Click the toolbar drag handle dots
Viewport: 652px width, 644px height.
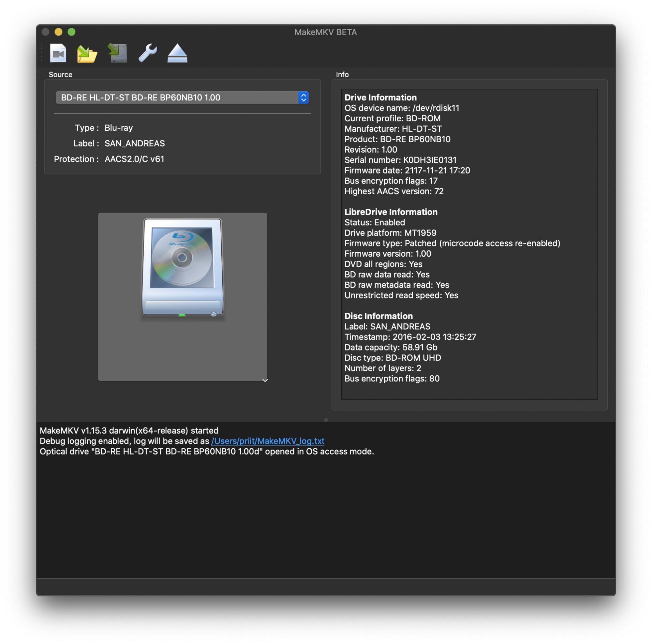pyautogui.click(x=41, y=53)
